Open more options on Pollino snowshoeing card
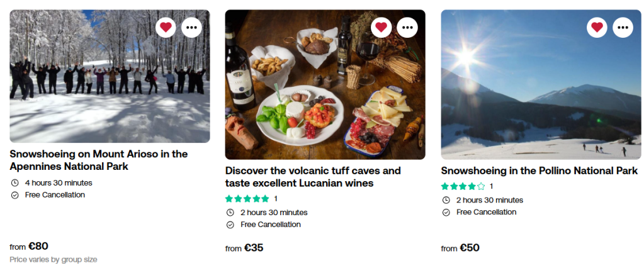This screenshot has width=644, height=268. point(624,27)
